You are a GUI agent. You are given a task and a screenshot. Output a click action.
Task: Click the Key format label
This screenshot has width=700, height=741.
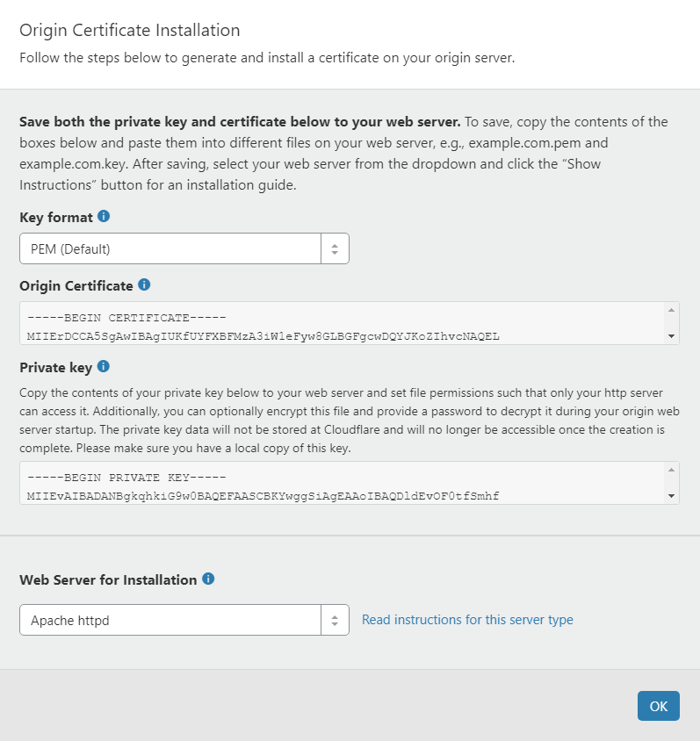click(55, 217)
